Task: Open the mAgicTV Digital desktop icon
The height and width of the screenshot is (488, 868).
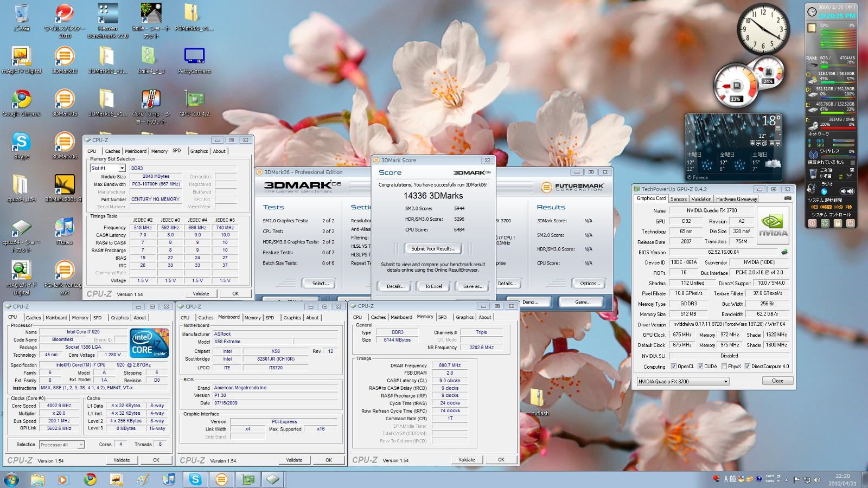Action: coord(21,60)
